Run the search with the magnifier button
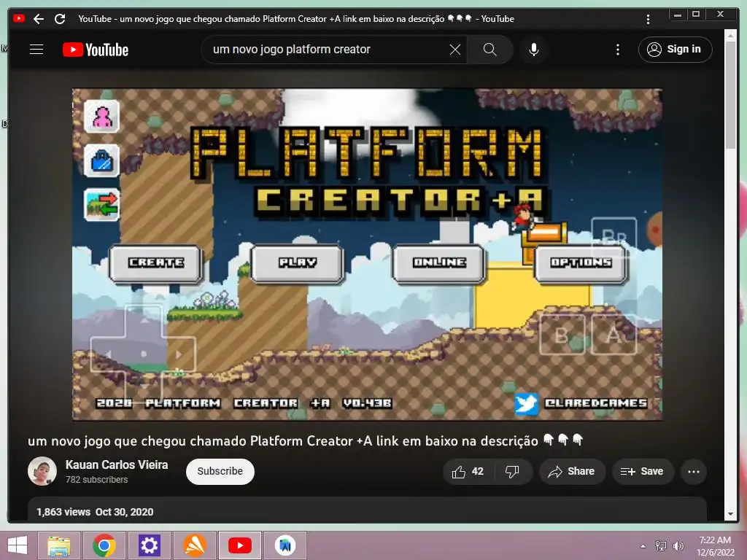Image resolution: width=747 pixels, height=560 pixels. pyautogui.click(x=489, y=50)
